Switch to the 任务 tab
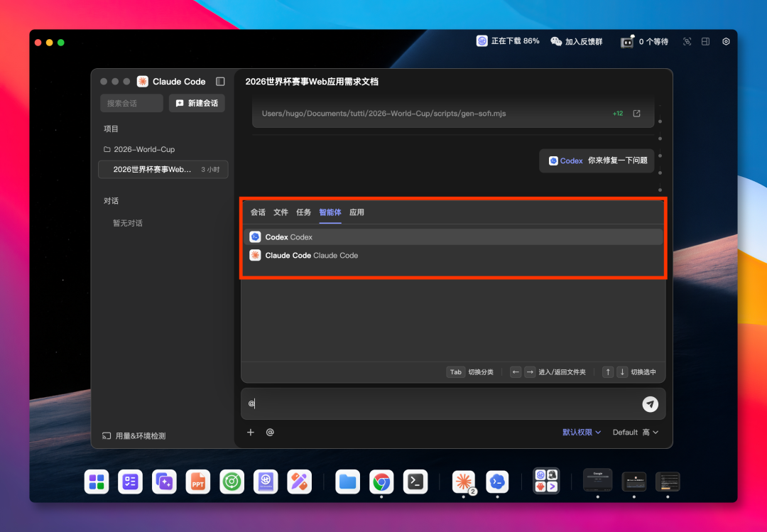Image resolution: width=767 pixels, height=532 pixels. point(304,212)
